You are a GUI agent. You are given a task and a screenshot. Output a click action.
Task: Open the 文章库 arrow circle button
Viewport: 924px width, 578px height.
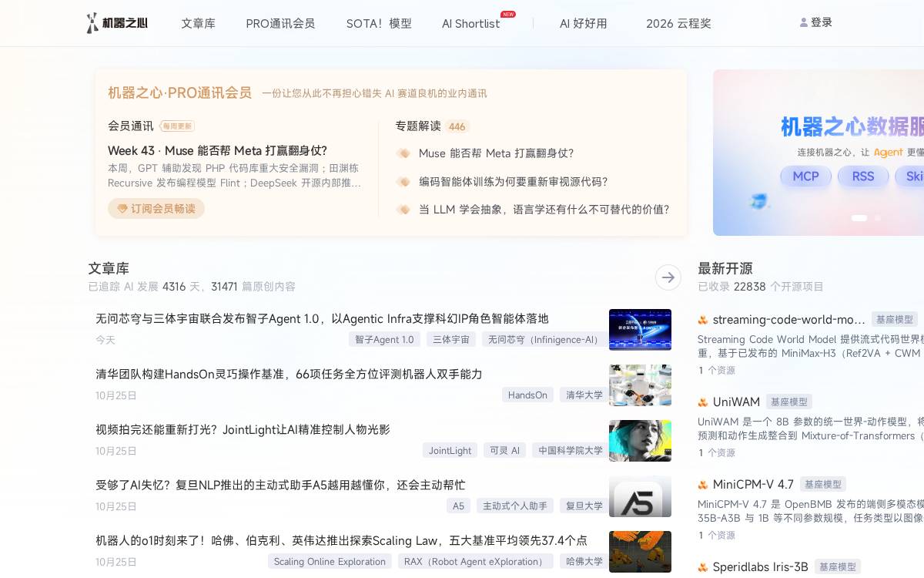(x=668, y=277)
